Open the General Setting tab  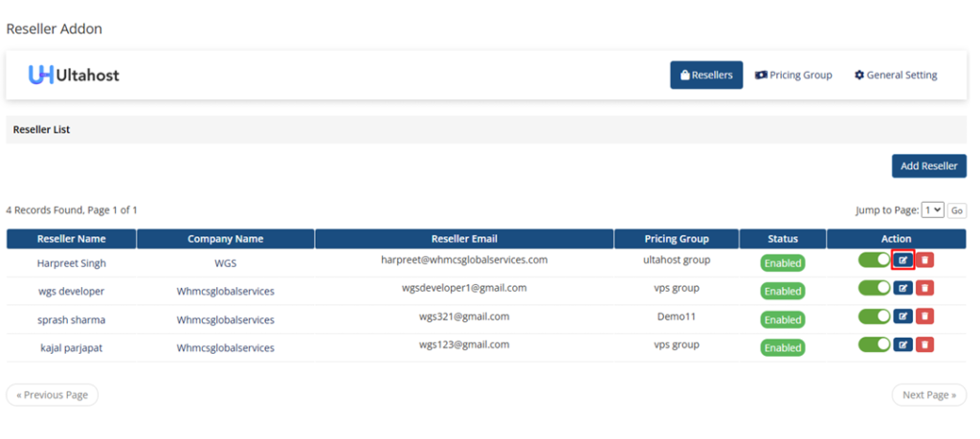coord(896,75)
